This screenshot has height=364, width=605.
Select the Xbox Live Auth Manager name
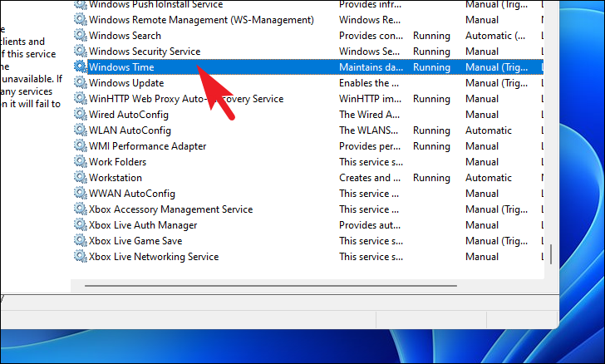[143, 225]
